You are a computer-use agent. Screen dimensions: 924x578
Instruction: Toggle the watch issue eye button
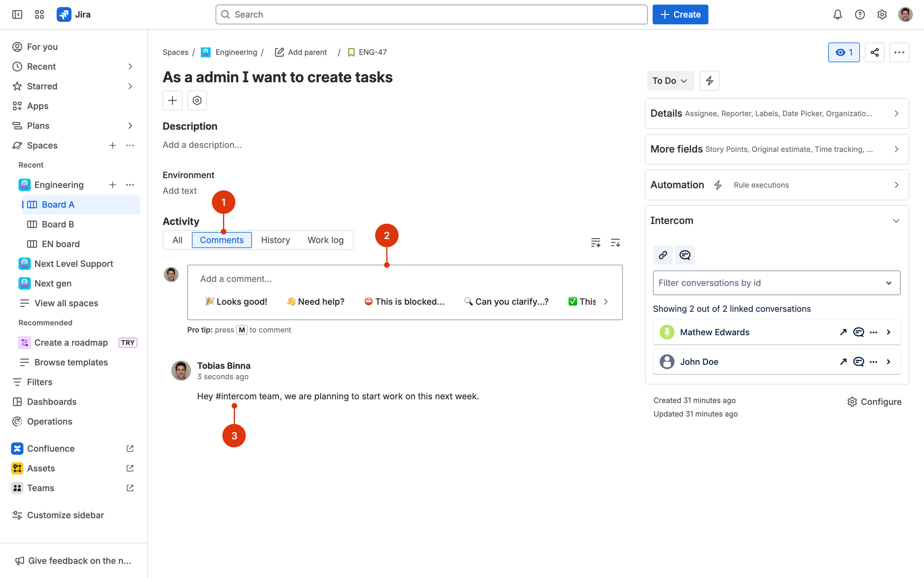(x=844, y=52)
